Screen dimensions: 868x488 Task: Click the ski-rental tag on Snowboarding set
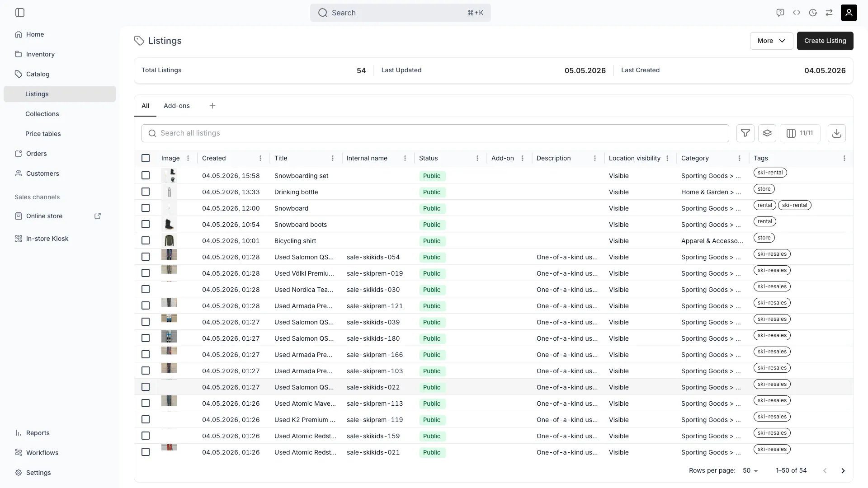point(770,173)
